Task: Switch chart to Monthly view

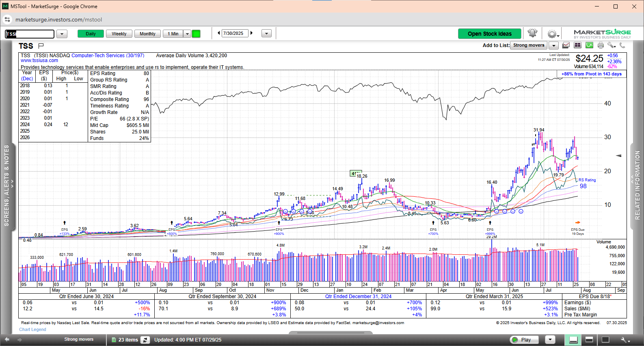Action: click(147, 34)
